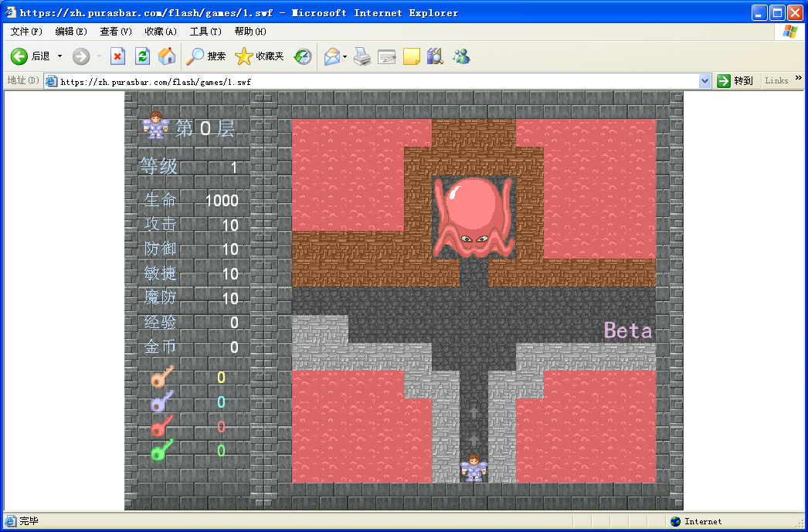Expand the address bar dropdown list
The height and width of the screenshot is (532, 808).
tap(704, 81)
